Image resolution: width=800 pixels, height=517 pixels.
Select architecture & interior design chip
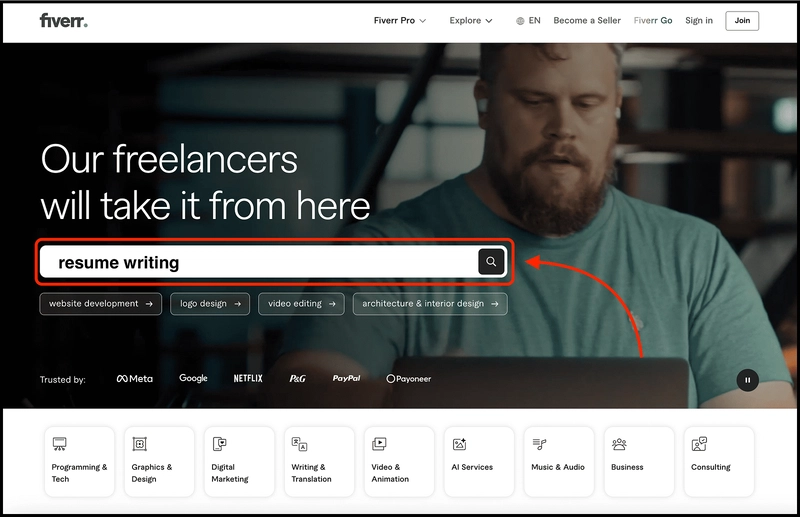pyautogui.click(x=430, y=304)
